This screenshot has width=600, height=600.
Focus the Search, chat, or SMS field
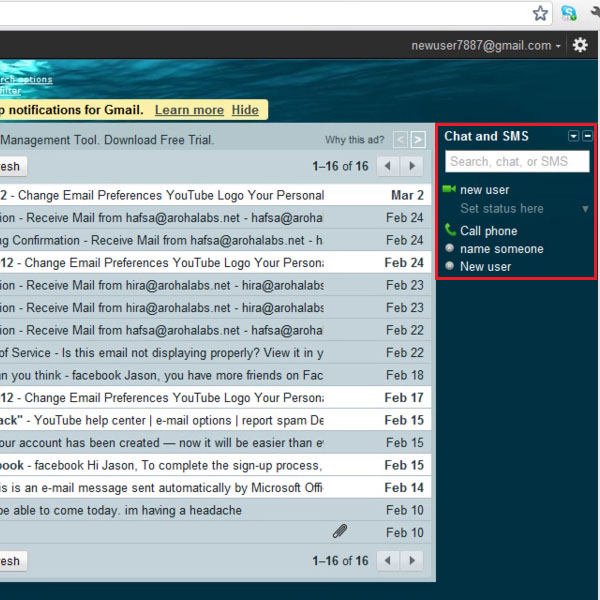tap(517, 161)
